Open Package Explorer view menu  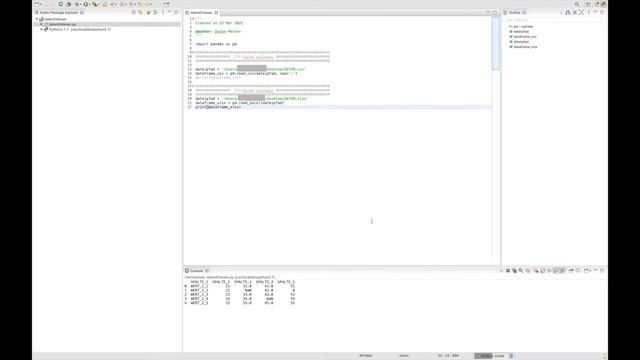point(163,13)
